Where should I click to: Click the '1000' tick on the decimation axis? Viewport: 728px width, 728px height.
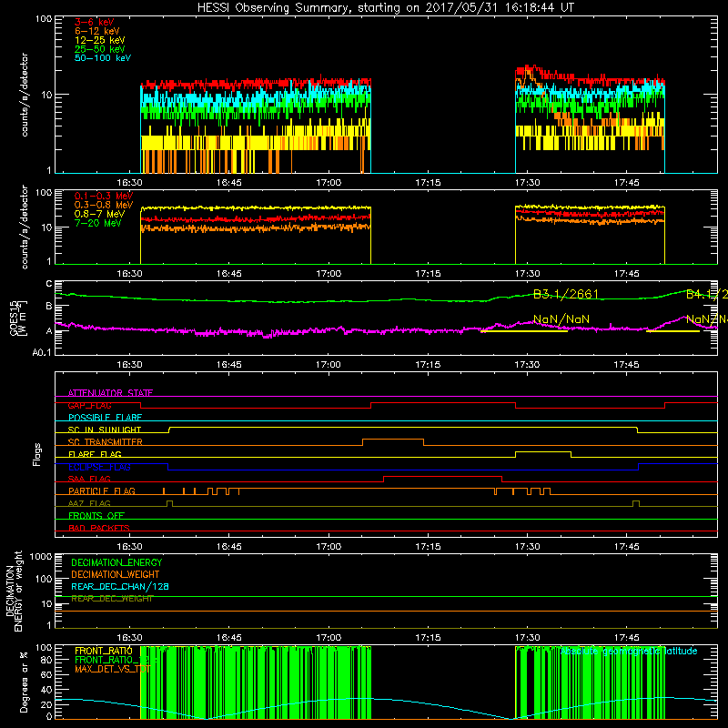(x=41, y=557)
